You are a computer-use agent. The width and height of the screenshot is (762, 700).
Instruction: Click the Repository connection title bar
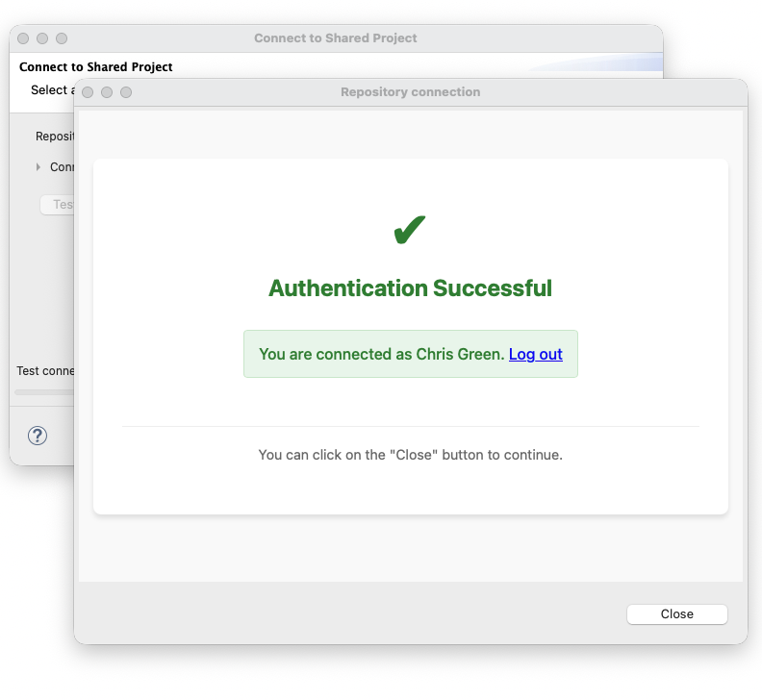[410, 92]
